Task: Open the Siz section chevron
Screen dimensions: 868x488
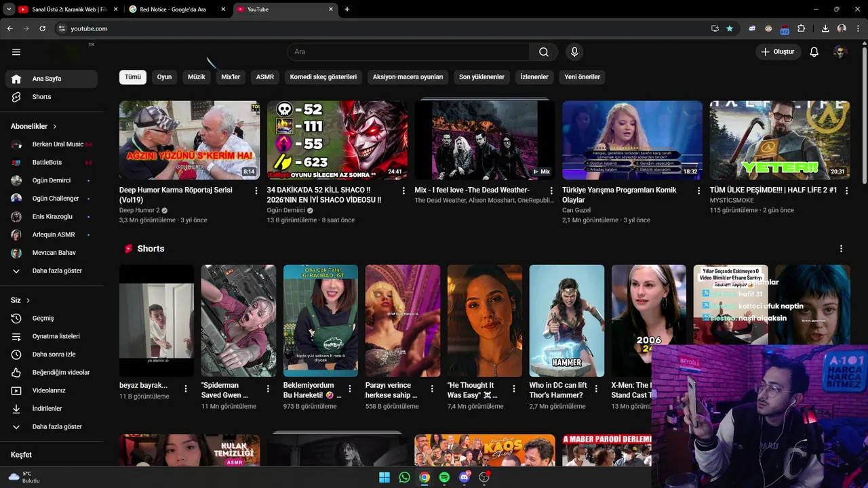Action: [28, 300]
